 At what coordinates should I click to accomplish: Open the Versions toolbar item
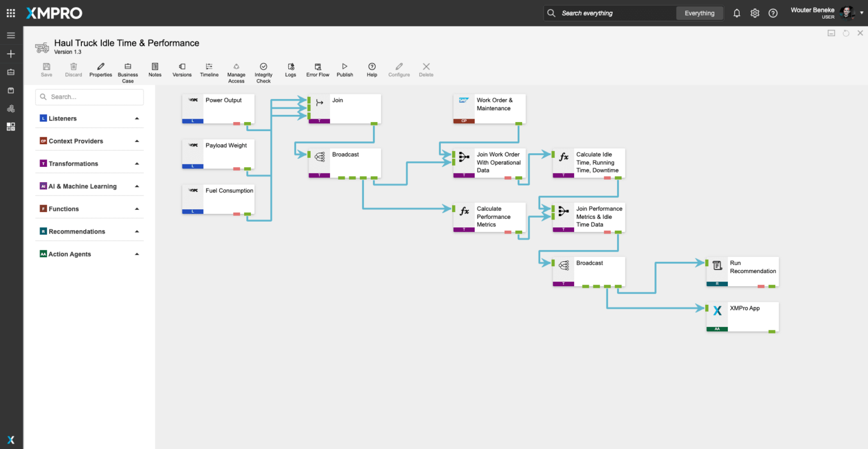point(182,67)
